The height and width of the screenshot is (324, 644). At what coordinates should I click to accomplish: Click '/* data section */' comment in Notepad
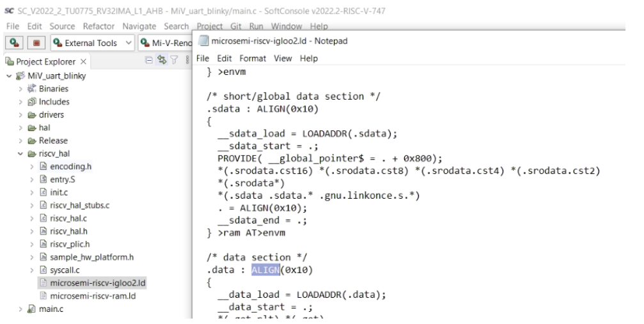256,258
